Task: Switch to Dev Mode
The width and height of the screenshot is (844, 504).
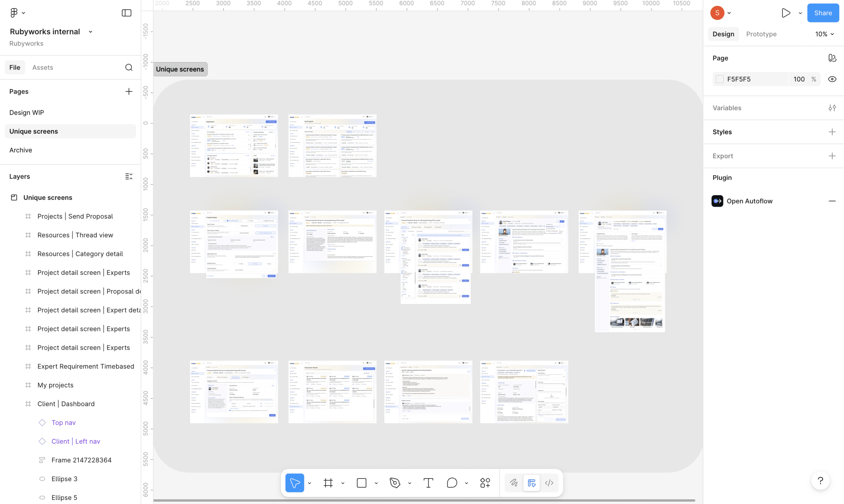Action: [x=549, y=483]
